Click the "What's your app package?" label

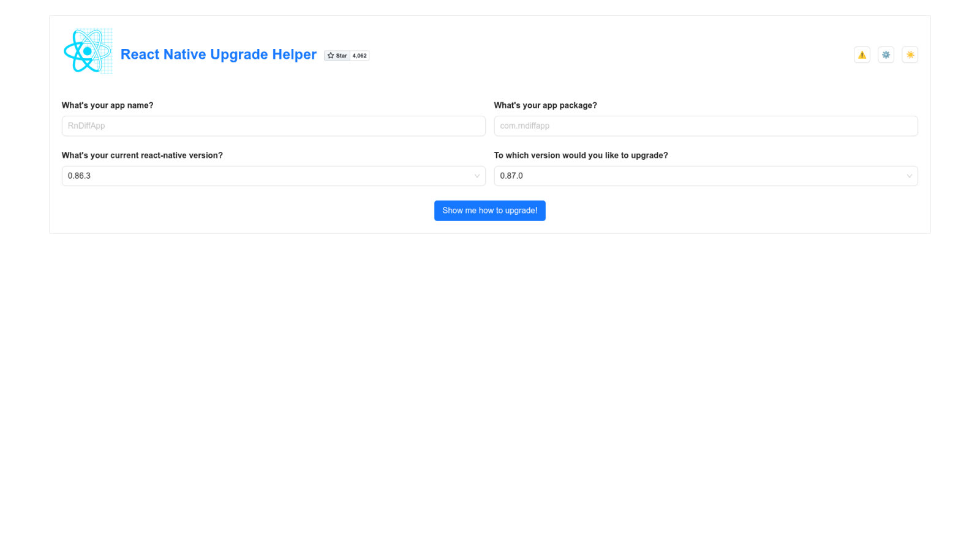pyautogui.click(x=545, y=105)
